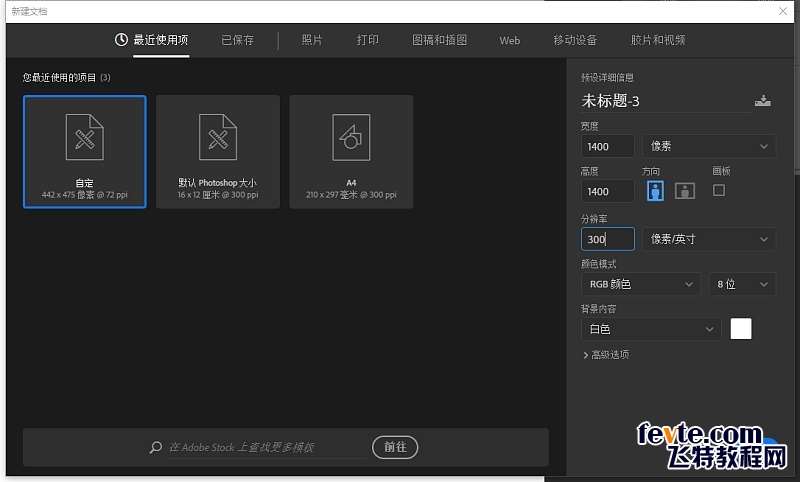Select landscape orientation icon
Image resolution: width=800 pixels, height=482 pixels.
coord(685,191)
